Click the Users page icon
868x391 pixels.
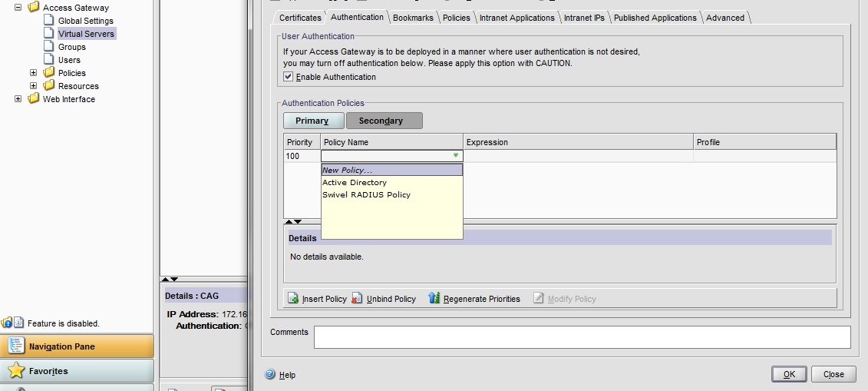click(x=48, y=59)
